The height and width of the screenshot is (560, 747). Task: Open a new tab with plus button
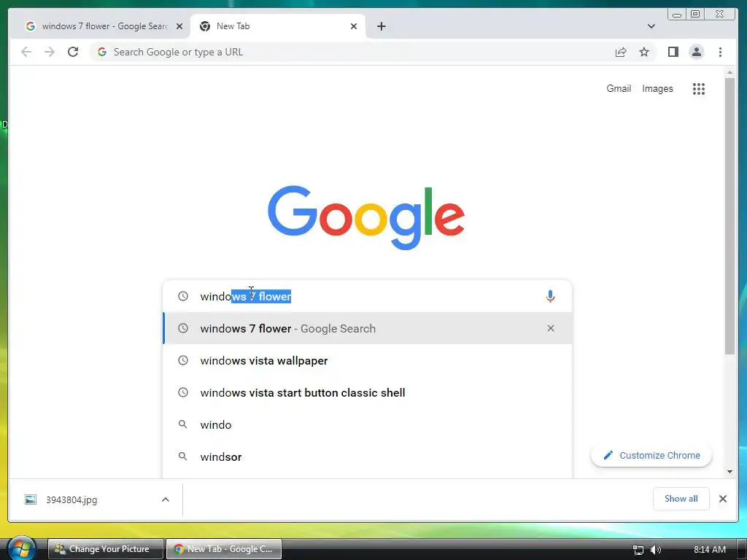[381, 26]
